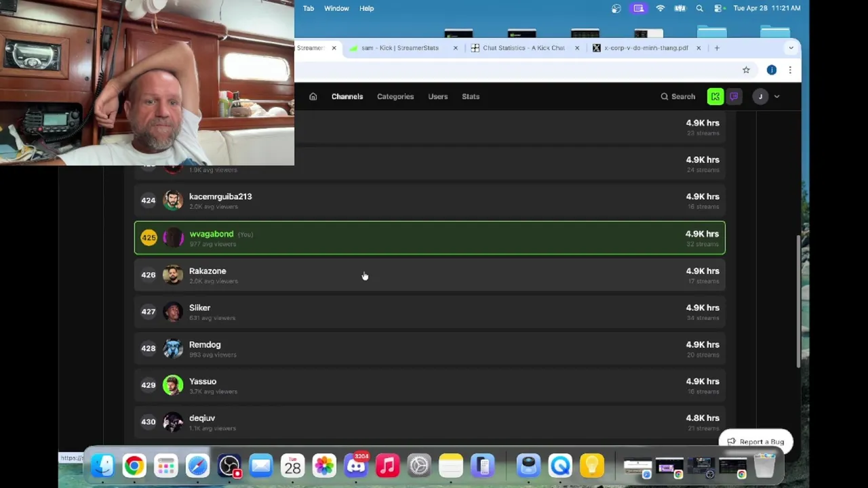This screenshot has width=868, height=488.
Task: Switch to 'sam - Kick | StreamerStats' tab
Action: click(400, 48)
